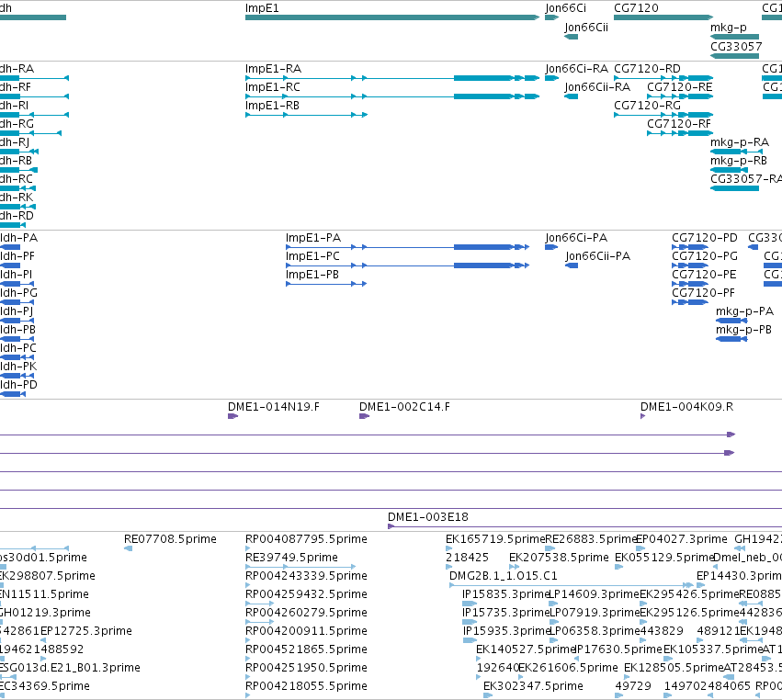Select protein ldh-PD
The width and height of the screenshot is (782, 700).
(18, 384)
